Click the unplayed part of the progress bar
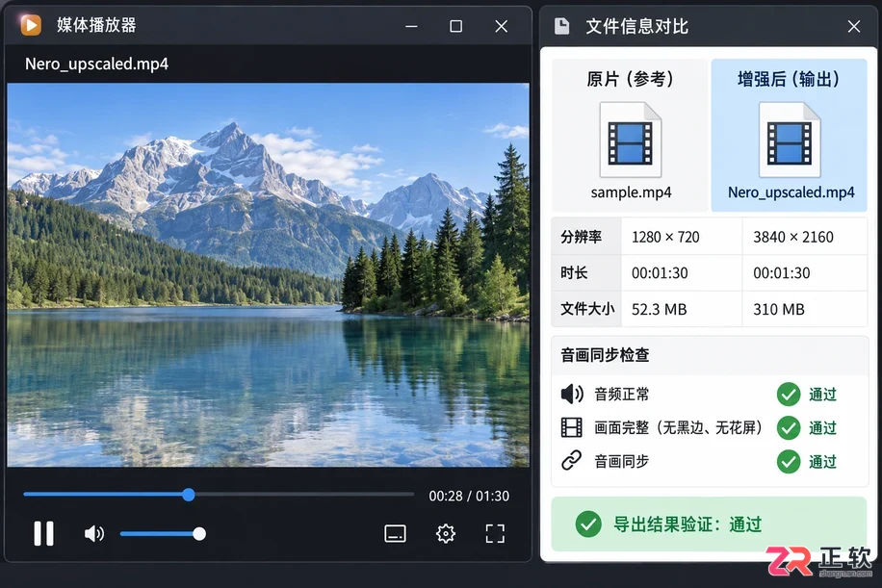 click(x=304, y=495)
